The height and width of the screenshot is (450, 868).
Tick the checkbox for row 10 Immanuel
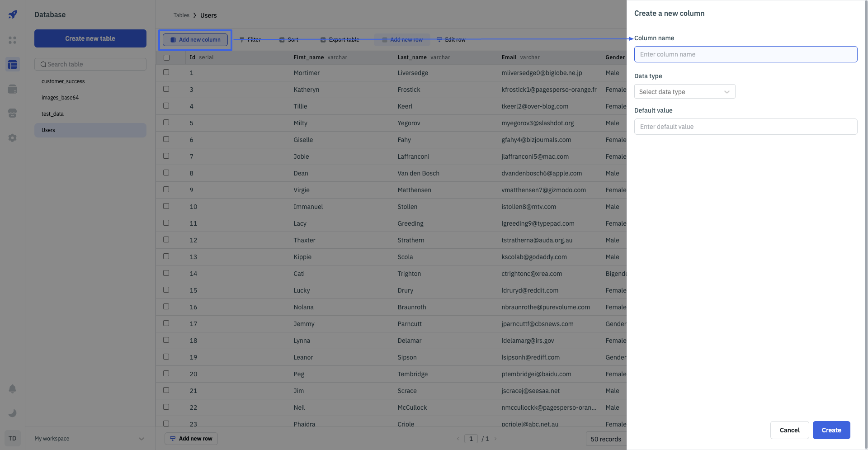[166, 206]
